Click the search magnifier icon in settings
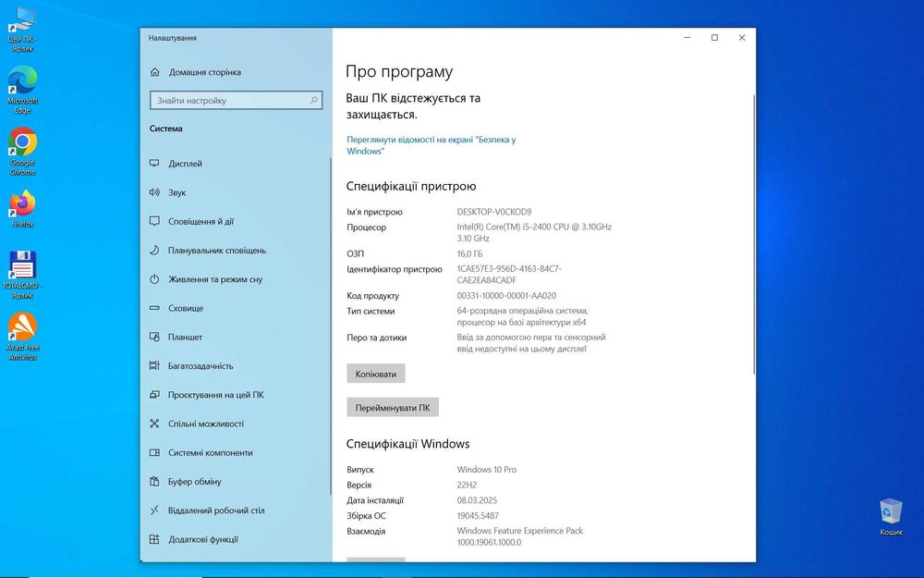Screen dimensions: 924x578 coord(314,100)
